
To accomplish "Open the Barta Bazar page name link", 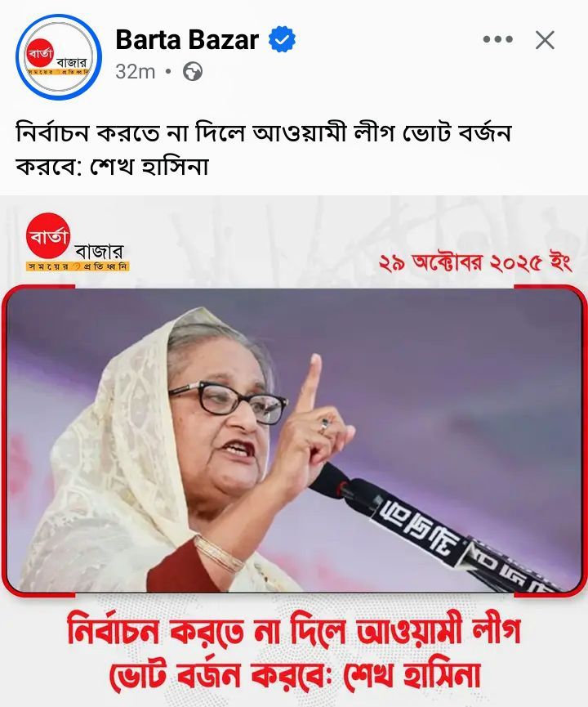I will (188, 40).
